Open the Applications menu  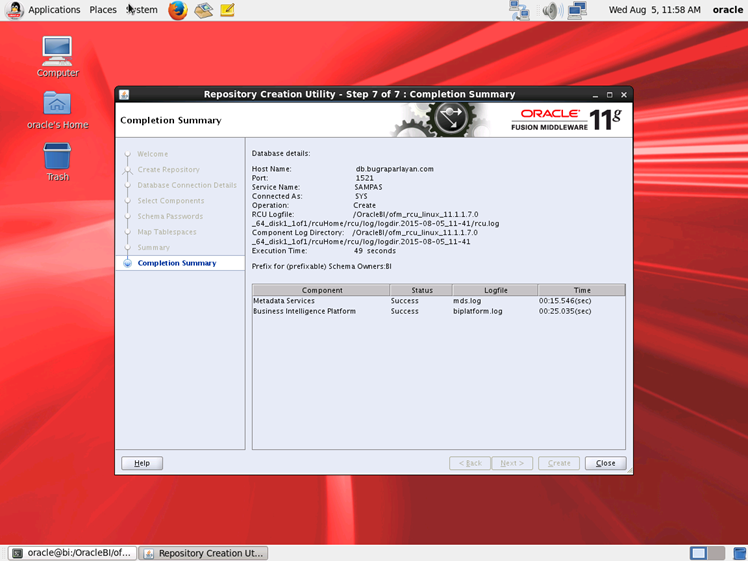[x=54, y=10]
